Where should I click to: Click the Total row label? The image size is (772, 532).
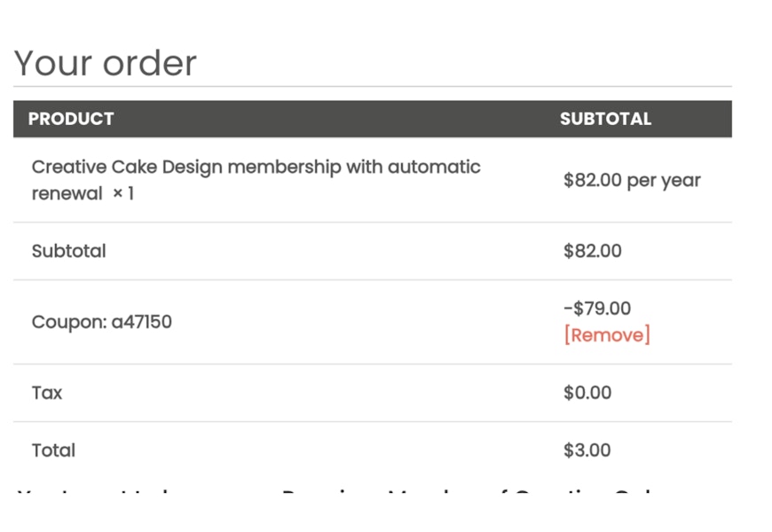tap(53, 450)
